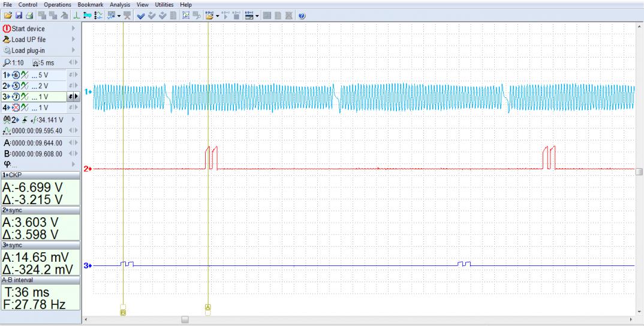Expand the Load plug-in submenu arrow
This screenshot has width=644, height=326.
point(73,52)
